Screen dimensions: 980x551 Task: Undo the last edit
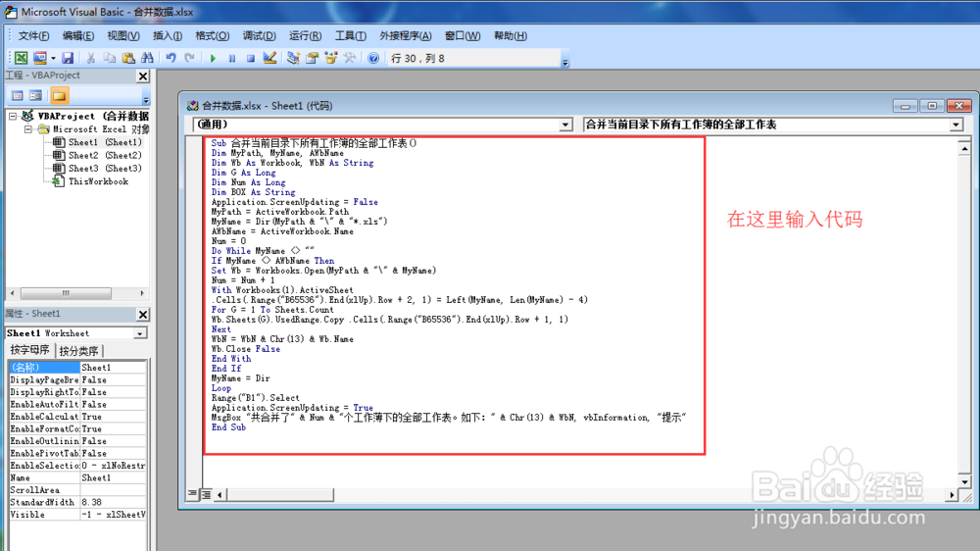pyautogui.click(x=171, y=58)
